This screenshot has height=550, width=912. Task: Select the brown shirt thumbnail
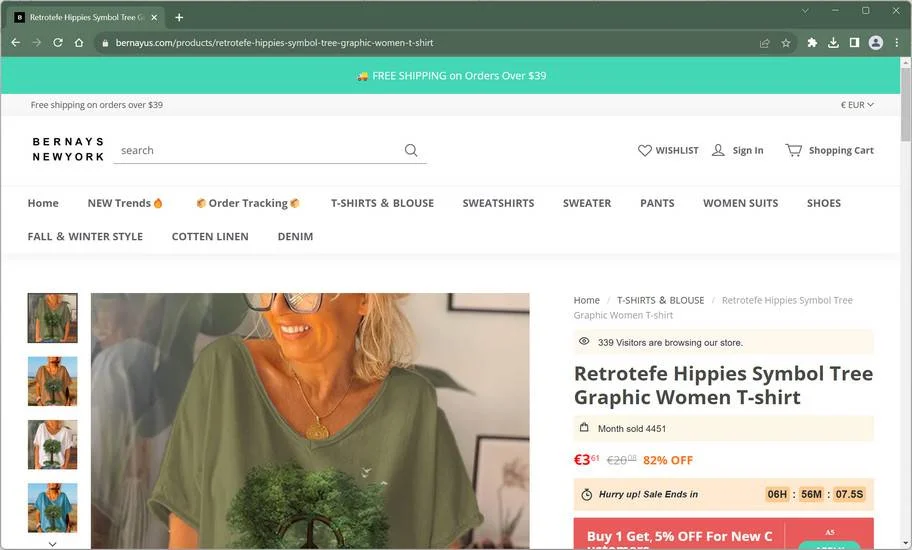pyautogui.click(x=52, y=381)
